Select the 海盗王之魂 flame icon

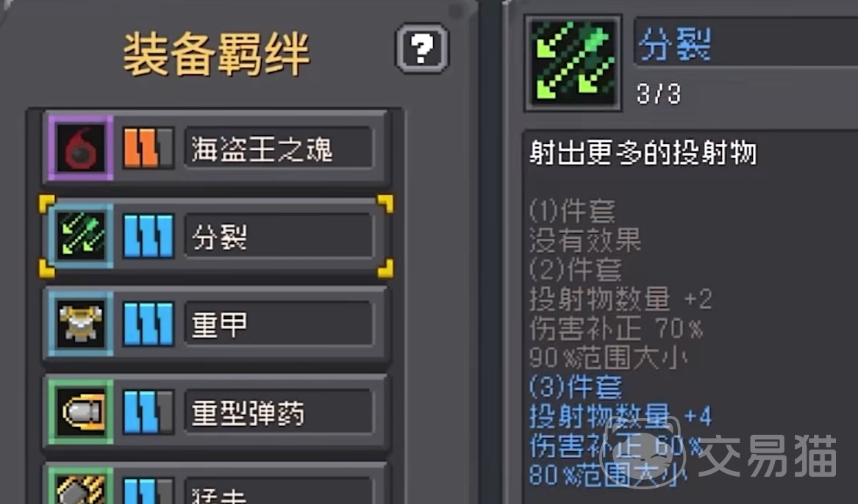[x=80, y=148]
